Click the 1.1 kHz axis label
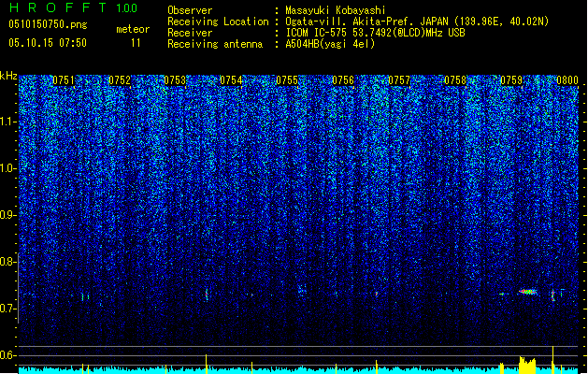 (x=8, y=122)
